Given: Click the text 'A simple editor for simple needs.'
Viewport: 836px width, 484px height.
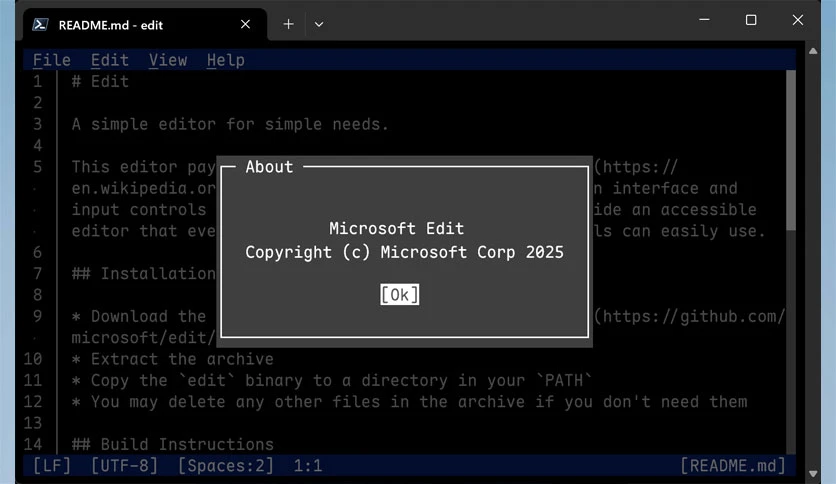Looking at the screenshot, I should point(230,124).
